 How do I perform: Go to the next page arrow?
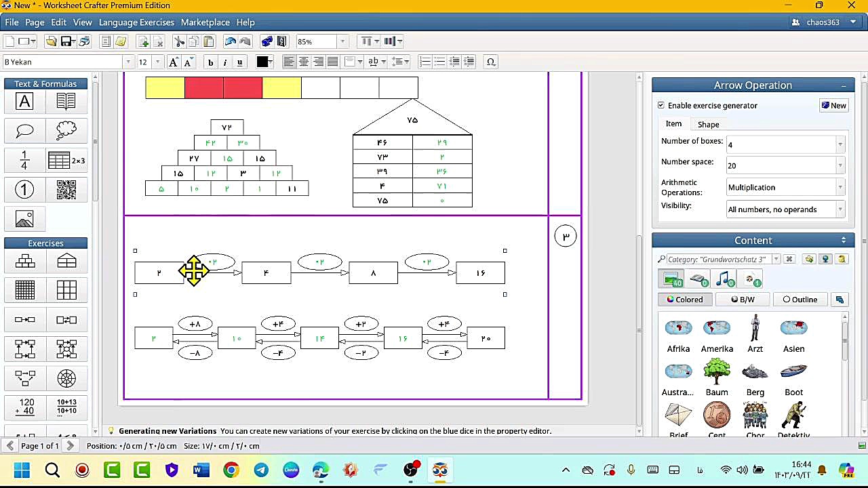pos(71,446)
